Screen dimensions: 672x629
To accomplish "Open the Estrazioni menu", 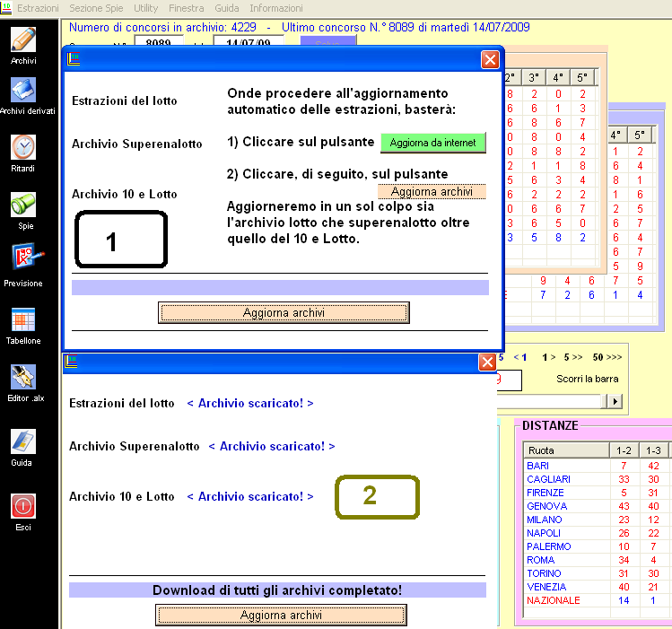I will point(38,8).
